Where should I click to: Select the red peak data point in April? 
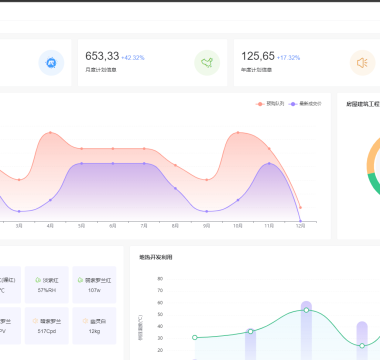click(50, 132)
